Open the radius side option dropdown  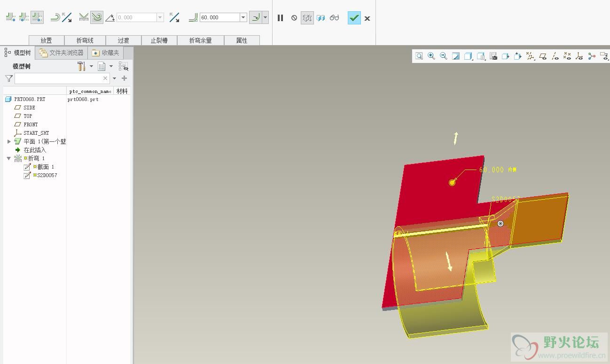(x=266, y=17)
